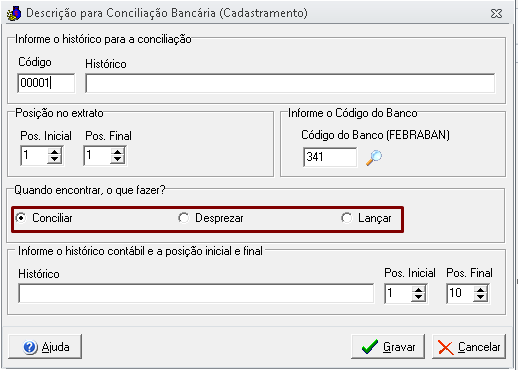Click the application icon in title bar
The image size is (518, 370).
(x=14, y=13)
